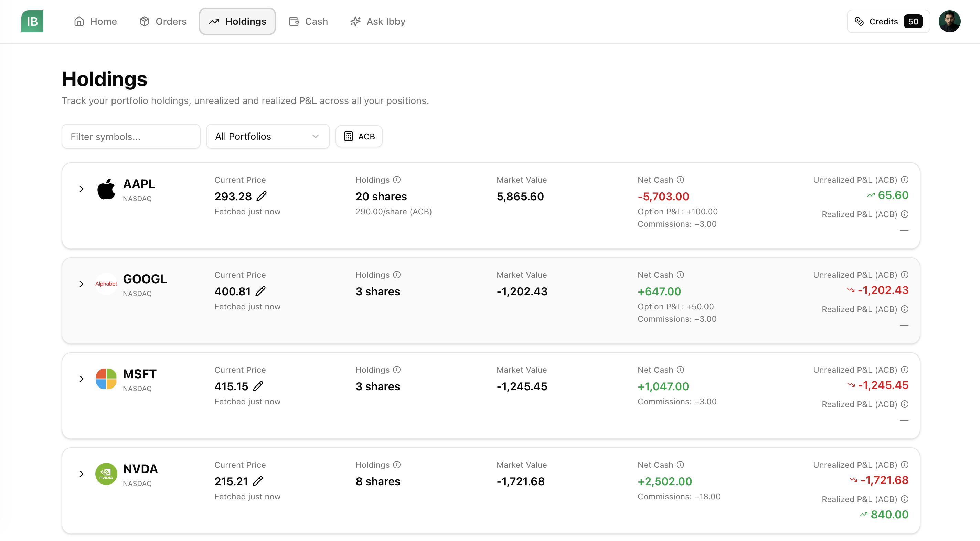
Task: Open the Home tab
Action: pos(96,21)
